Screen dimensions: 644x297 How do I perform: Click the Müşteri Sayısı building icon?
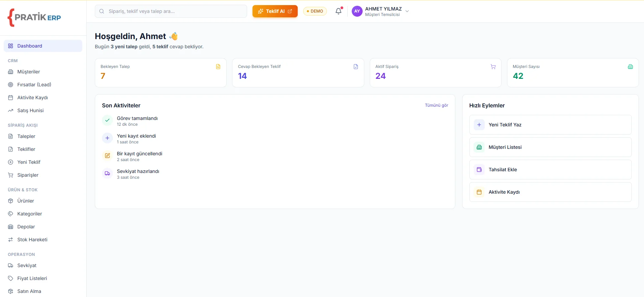pyautogui.click(x=630, y=67)
